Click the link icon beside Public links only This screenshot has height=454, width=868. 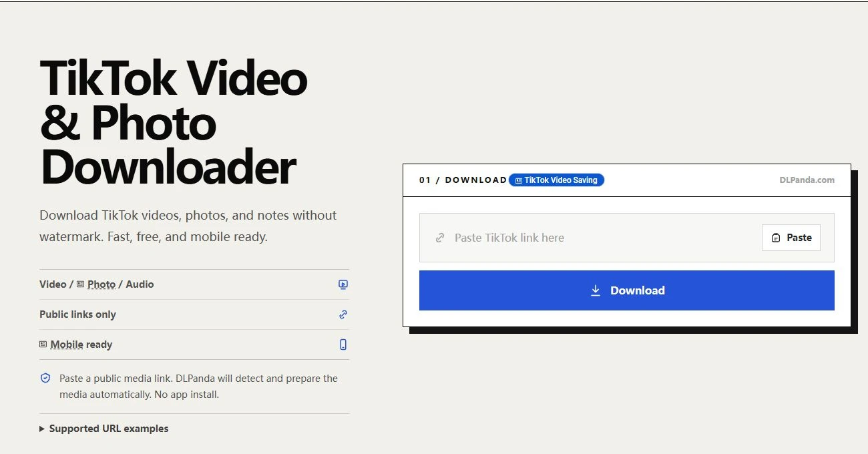tap(343, 314)
